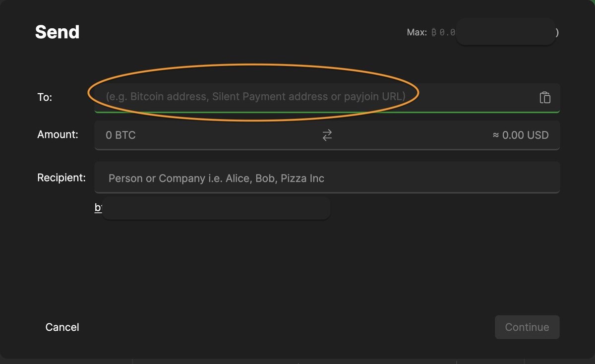Click the ≈ 0.00 USD amount value
This screenshot has height=364, width=595.
tap(521, 135)
